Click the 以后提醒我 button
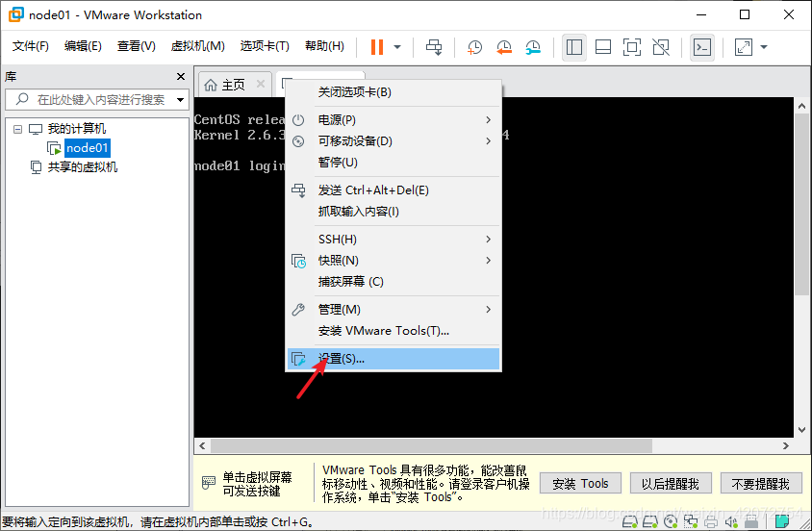Image resolution: width=812 pixels, height=531 pixels. 671,484
